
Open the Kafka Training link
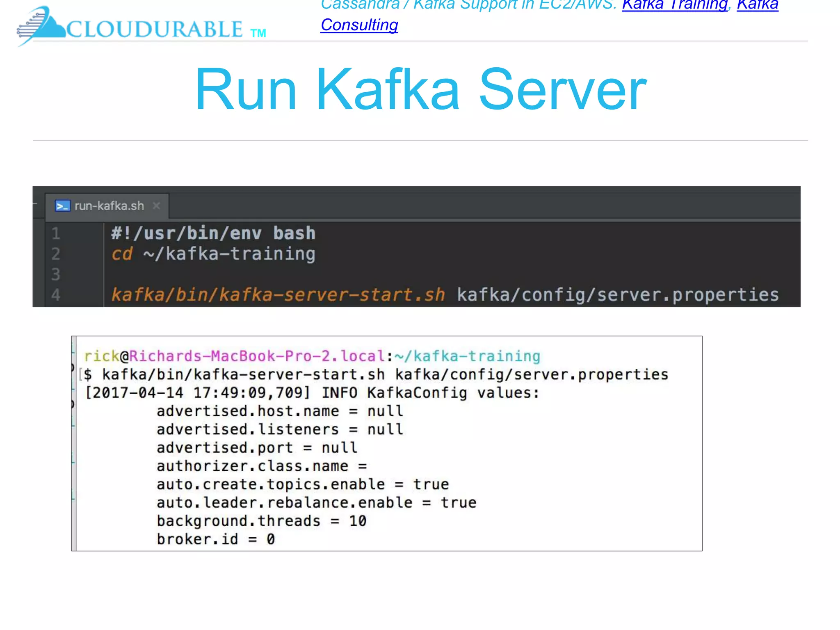(x=675, y=5)
